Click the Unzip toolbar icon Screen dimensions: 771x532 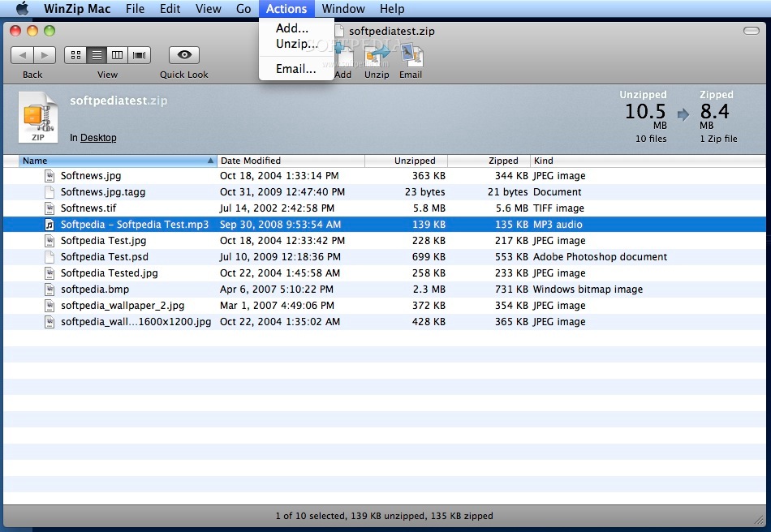(x=376, y=58)
